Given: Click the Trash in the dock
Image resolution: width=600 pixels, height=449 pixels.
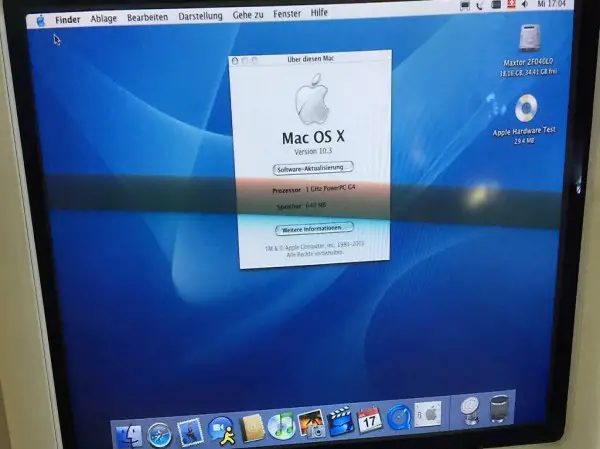Looking at the screenshot, I should click(x=499, y=408).
